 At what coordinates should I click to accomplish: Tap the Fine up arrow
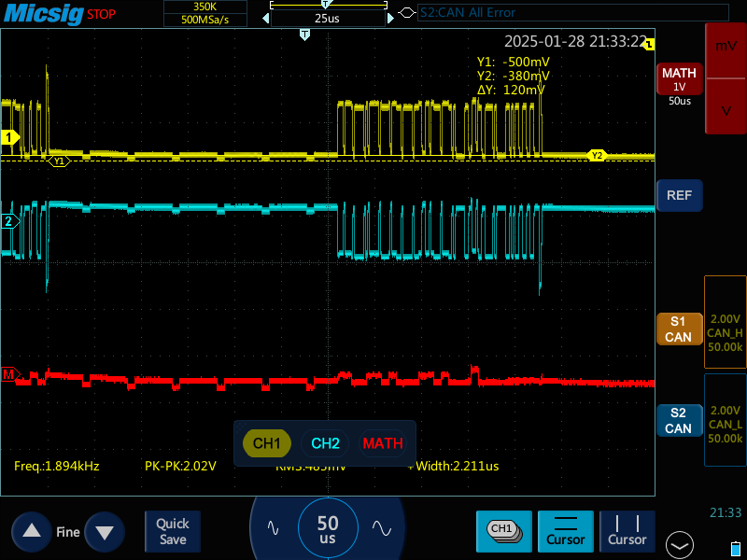click(x=32, y=531)
